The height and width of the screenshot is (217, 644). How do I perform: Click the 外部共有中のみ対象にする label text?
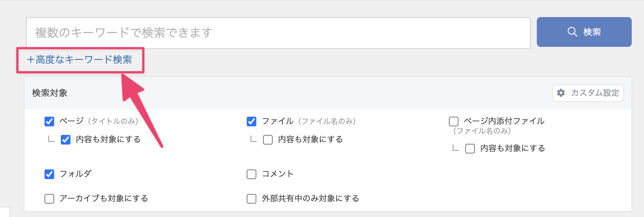click(x=310, y=198)
